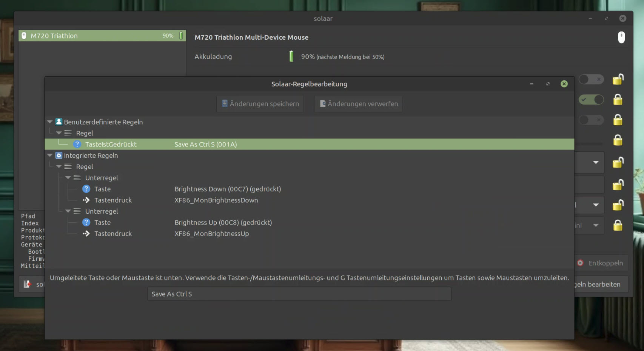Click Änderungen speichern button
The width and height of the screenshot is (644, 351).
click(x=260, y=104)
